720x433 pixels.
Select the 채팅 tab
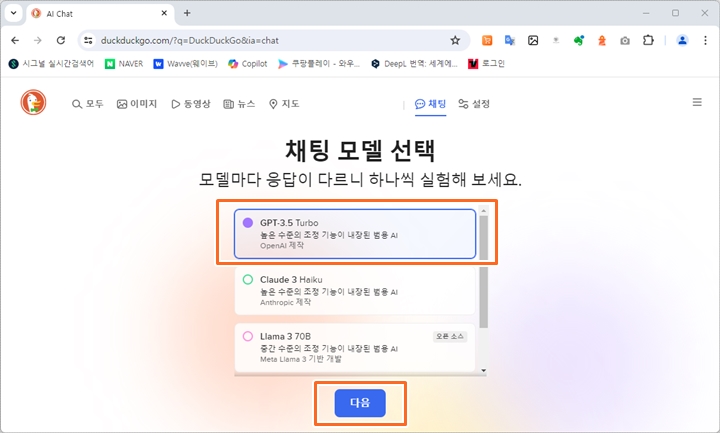tap(430, 104)
